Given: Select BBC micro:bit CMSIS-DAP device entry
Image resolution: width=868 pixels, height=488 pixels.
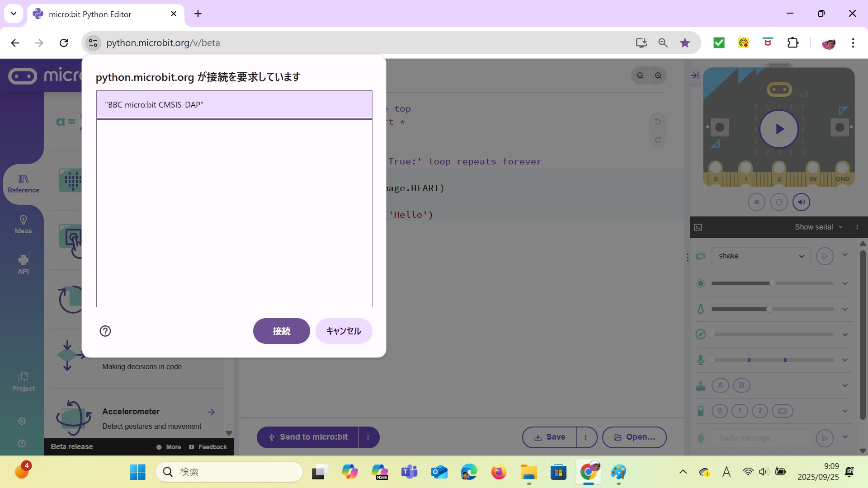Looking at the screenshot, I should [x=234, y=105].
